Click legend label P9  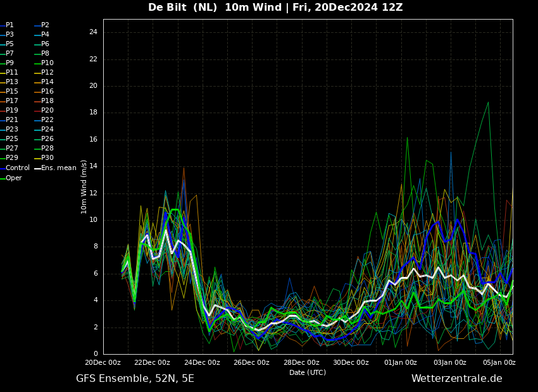click(9, 63)
